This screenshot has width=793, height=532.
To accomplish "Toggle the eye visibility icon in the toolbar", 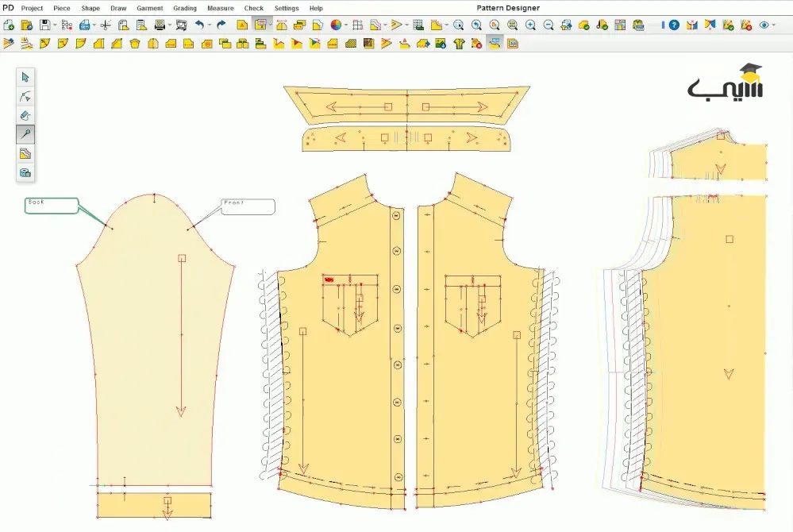I will pyautogui.click(x=764, y=25).
